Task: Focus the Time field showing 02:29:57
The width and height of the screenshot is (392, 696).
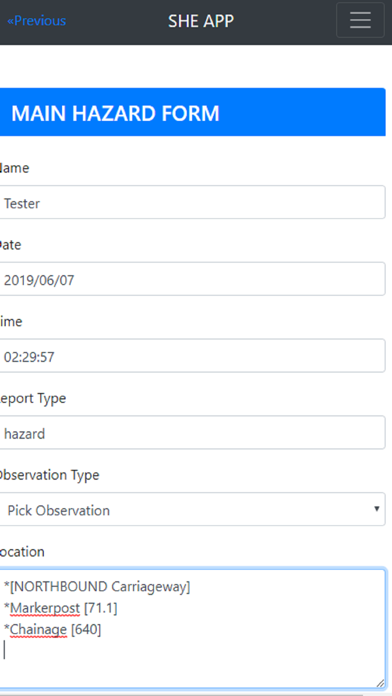Action: click(x=192, y=356)
